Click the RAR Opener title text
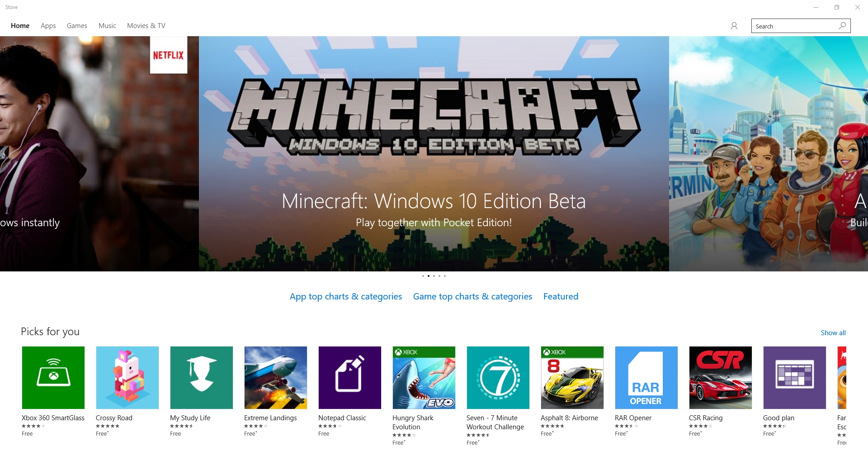The height and width of the screenshot is (470, 868). pos(633,418)
